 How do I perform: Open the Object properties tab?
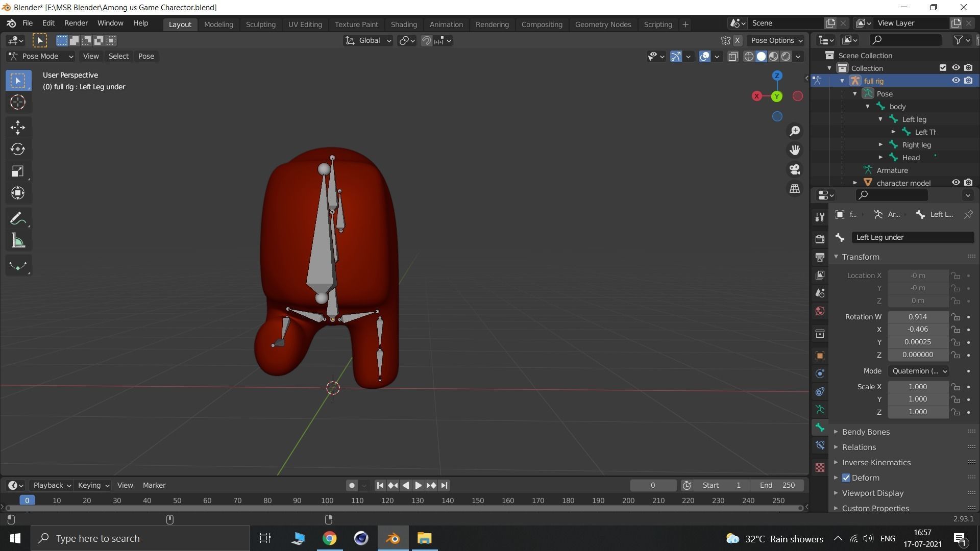click(x=820, y=356)
